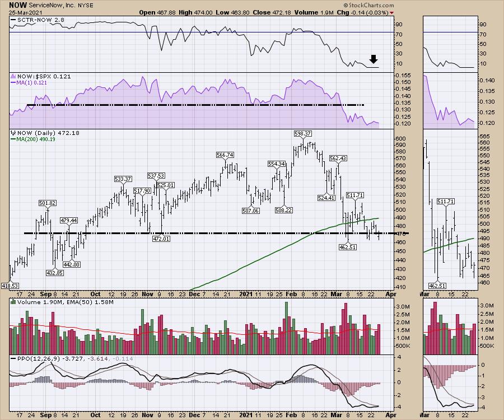Screen dimensions: 504x420
Task: Click the Low 463.80 value
Action: [x=233, y=12]
